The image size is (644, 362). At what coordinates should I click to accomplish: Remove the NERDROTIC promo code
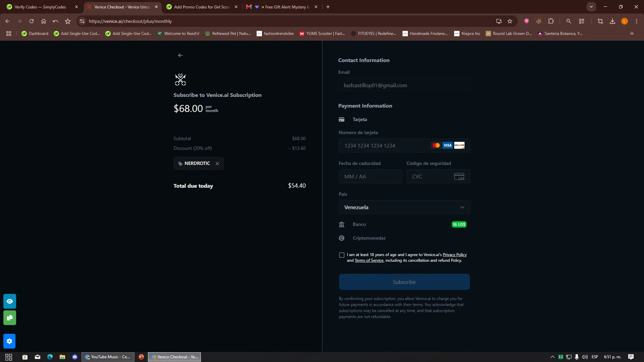(217, 163)
